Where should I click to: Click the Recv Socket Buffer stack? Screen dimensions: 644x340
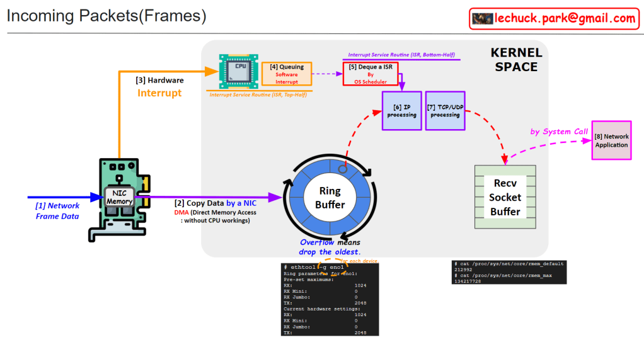pyautogui.click(x=505, y=197)
